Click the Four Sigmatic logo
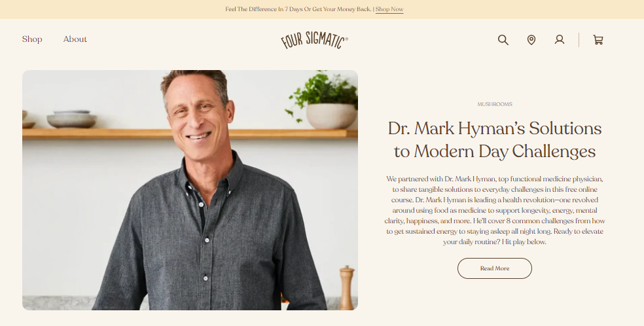This screenshot has width=644, height=326. tap(315, 40)
